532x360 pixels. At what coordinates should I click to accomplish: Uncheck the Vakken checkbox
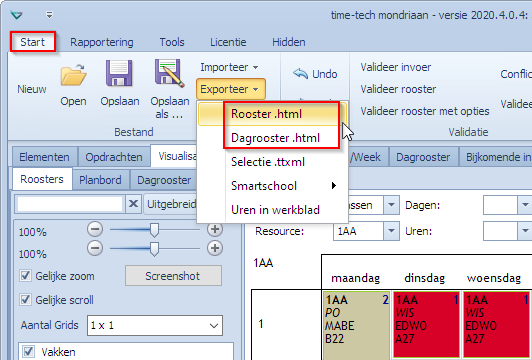click(x=28, y=352)
